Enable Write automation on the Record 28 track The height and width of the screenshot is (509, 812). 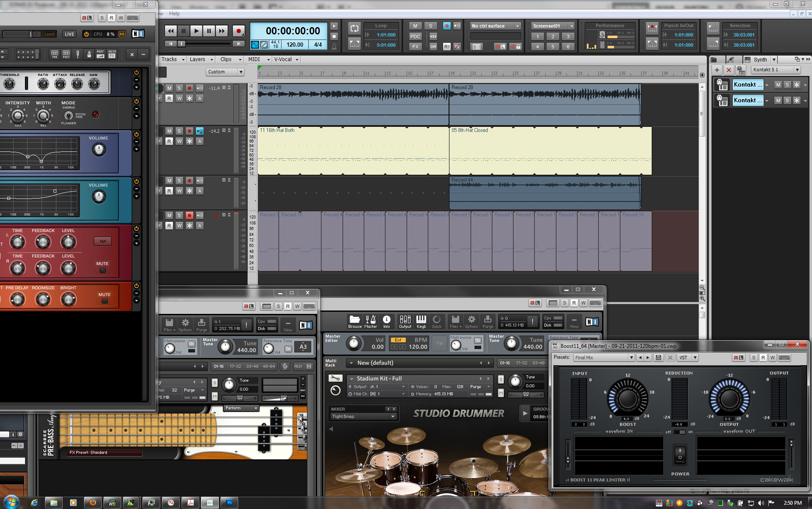coord(179,98)
